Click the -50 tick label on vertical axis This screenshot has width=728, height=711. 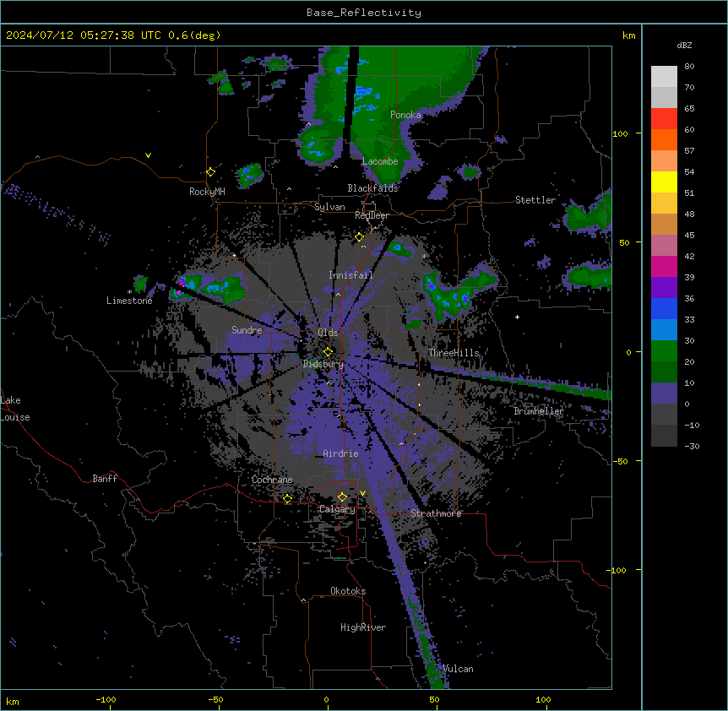tap(620, 461)
